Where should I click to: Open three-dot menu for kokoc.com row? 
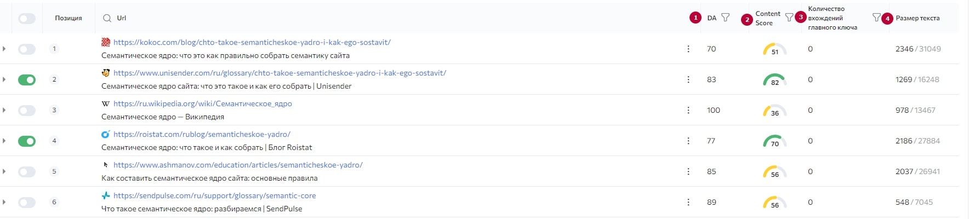point(688,49)
